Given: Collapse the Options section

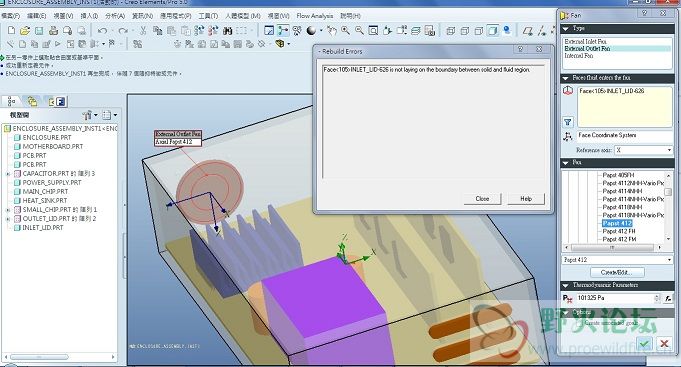Looking at the screenshot, I should (566, 313).
